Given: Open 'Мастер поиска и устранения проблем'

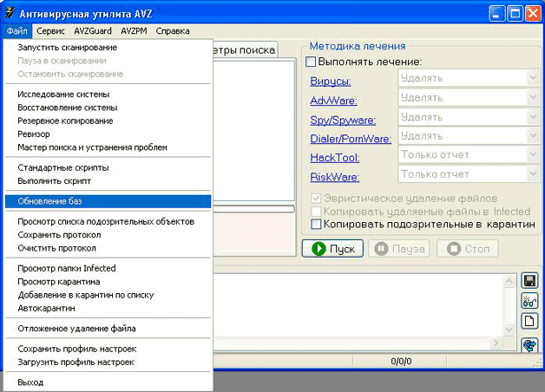Looking at the screenshot, I should [x=108, y=147].
